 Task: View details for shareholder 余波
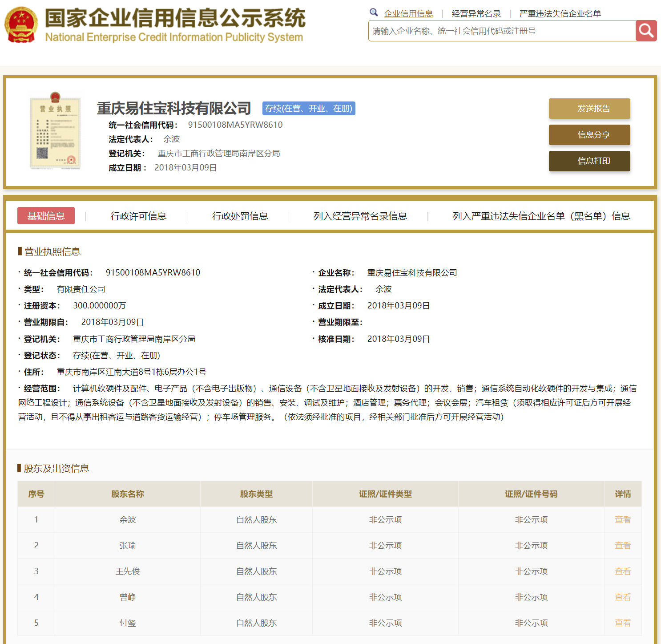click(x=622, y=519)
